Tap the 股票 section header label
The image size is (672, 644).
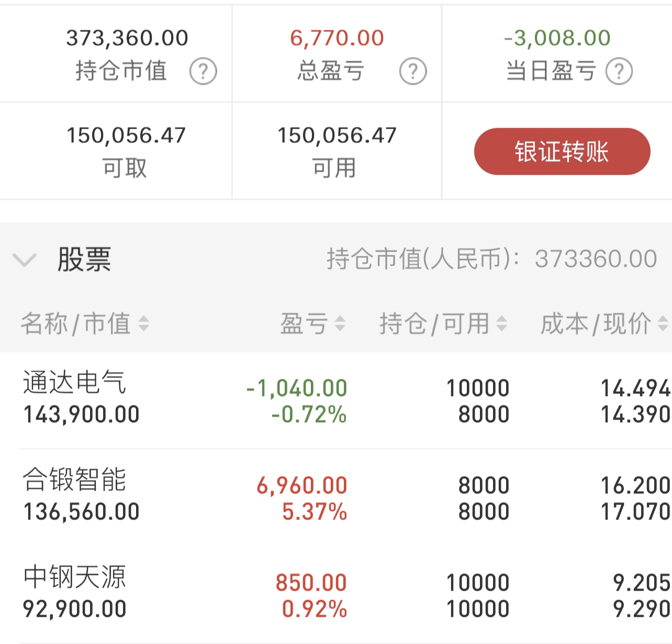coord(84,259)
